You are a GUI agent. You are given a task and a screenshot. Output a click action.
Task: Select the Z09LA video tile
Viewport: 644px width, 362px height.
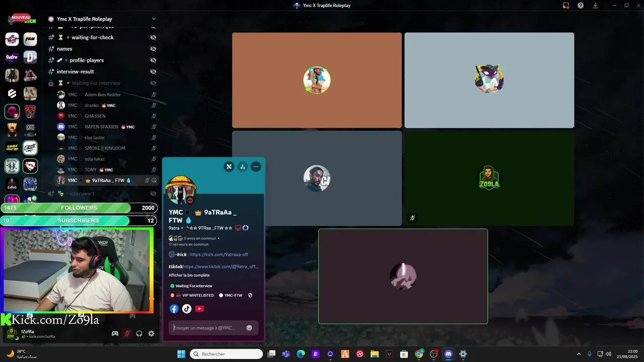tap(489, 178)
